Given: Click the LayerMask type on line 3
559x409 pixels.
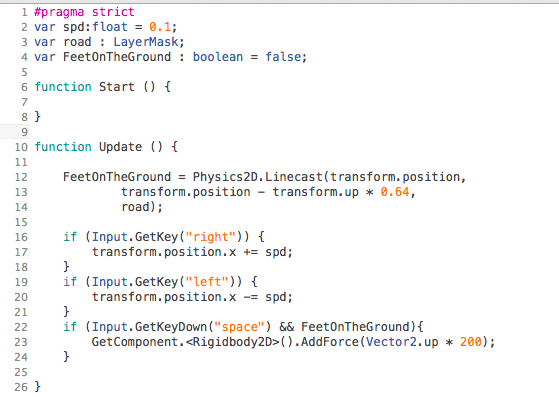Looking at the screenshot, I should click(x=146, y=42).
